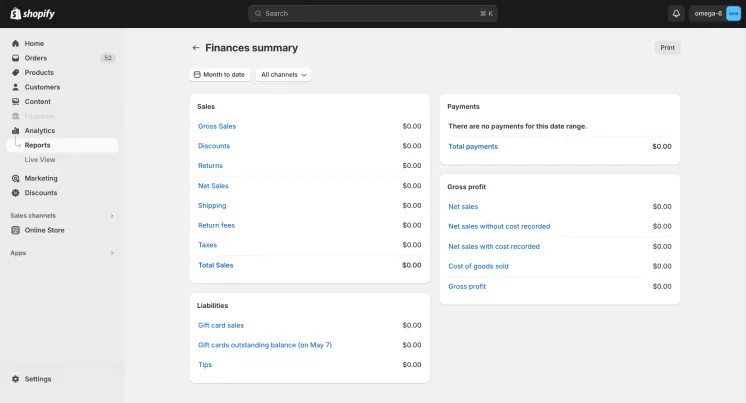Go to Orders in the sidebar
746x403 pixels.
[x=36, y=58]
